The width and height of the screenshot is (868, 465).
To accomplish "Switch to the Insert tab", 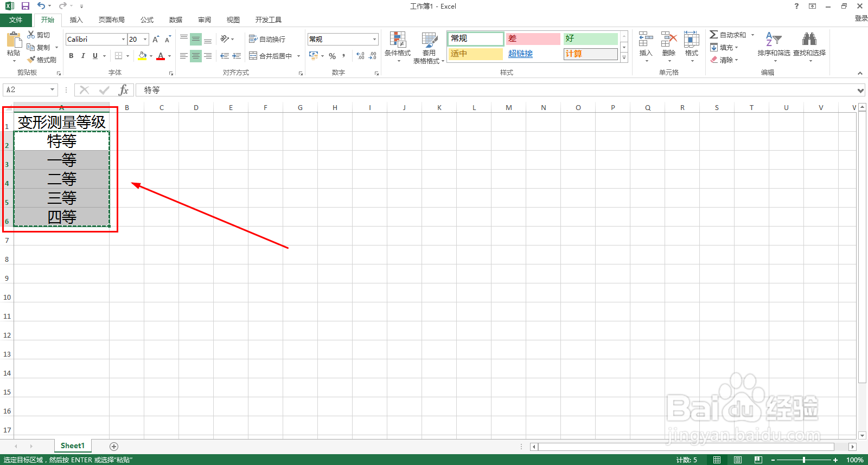I will (76, 20).
